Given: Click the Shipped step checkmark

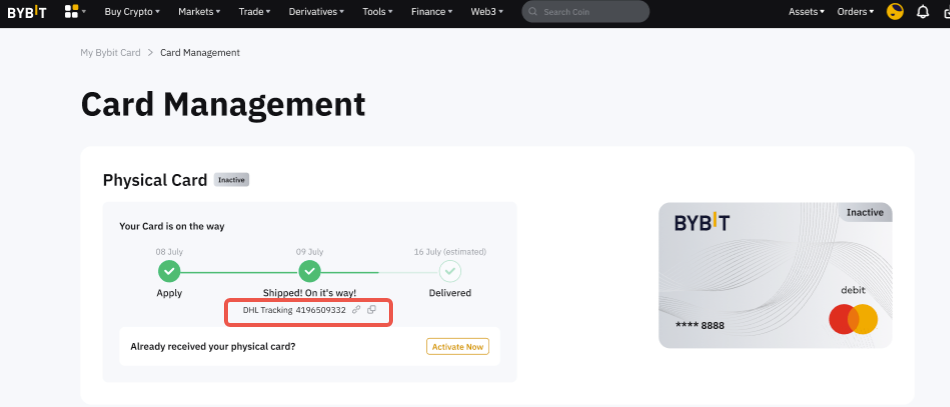Looking at the screenshot, I should (310, 271).
